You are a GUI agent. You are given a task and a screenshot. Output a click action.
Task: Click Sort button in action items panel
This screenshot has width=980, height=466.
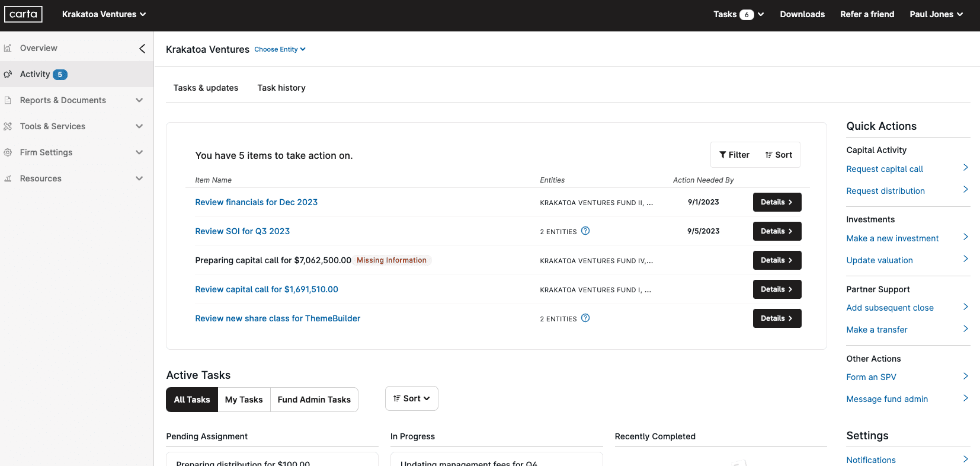779,155
